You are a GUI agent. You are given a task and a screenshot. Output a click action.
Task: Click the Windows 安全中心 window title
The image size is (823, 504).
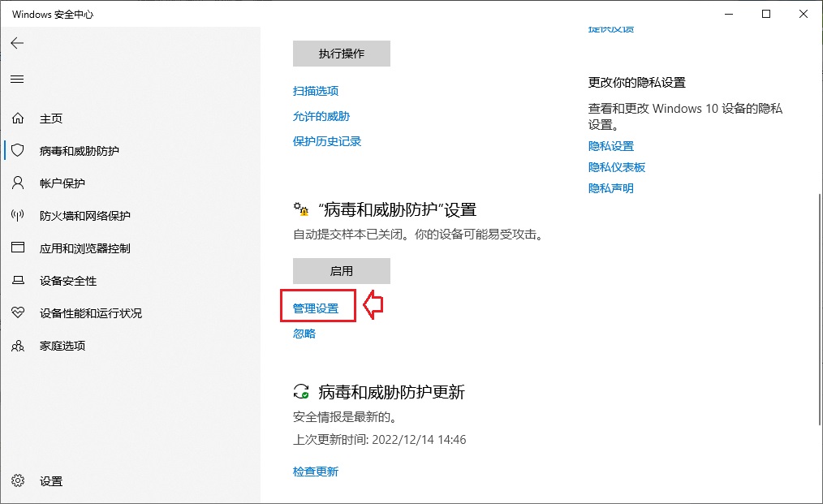click(x=53, y=14)
